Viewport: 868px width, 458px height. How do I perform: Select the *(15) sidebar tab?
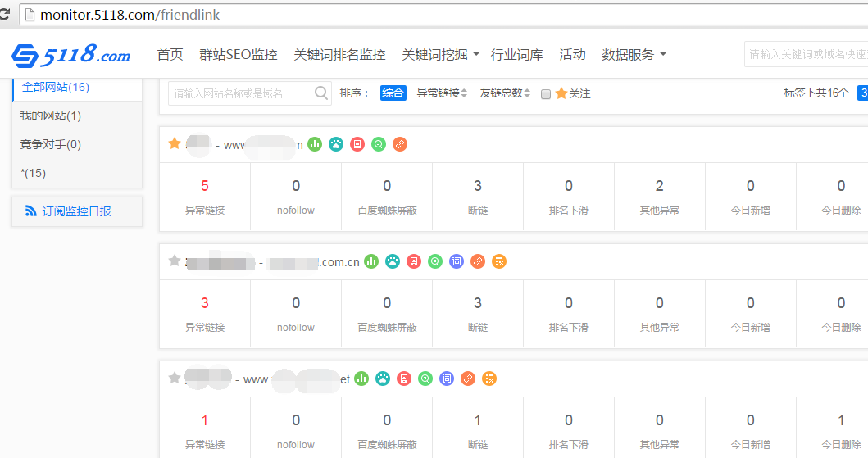pos(78,173)
